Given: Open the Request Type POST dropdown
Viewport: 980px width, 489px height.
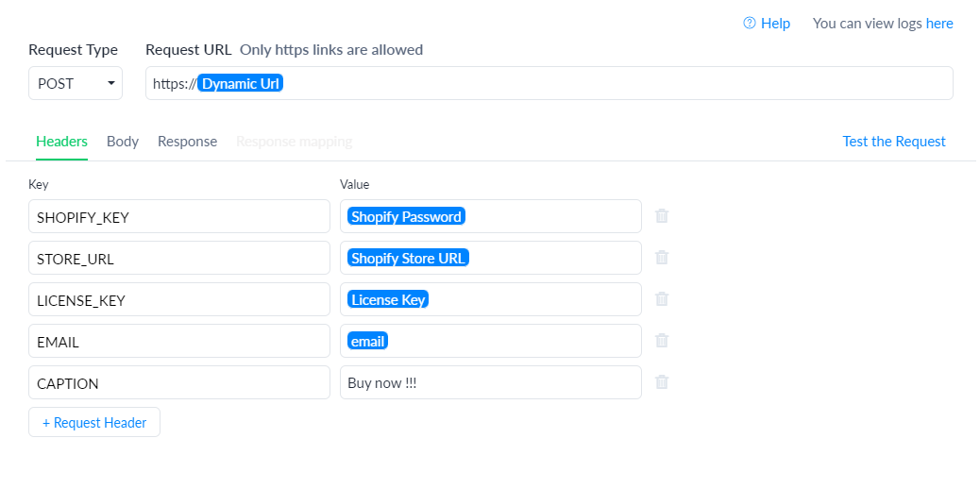Looking at the screenshot, I should coord(76,83).
